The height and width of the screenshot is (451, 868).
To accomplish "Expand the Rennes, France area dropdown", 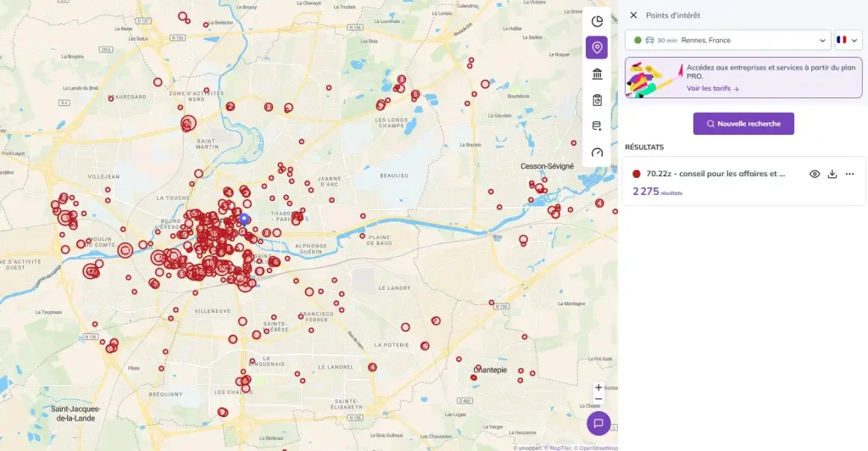I will (x=728, y=41).
